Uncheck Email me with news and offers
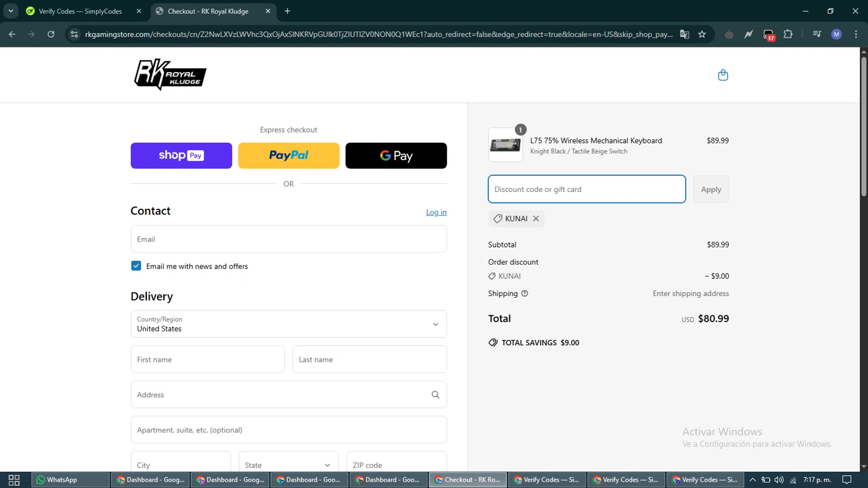This screenshot has height=488, width=868. click(136, 266)
